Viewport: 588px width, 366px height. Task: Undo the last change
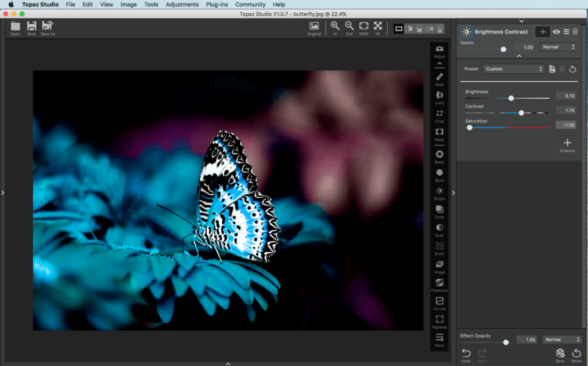coord(466,355)
